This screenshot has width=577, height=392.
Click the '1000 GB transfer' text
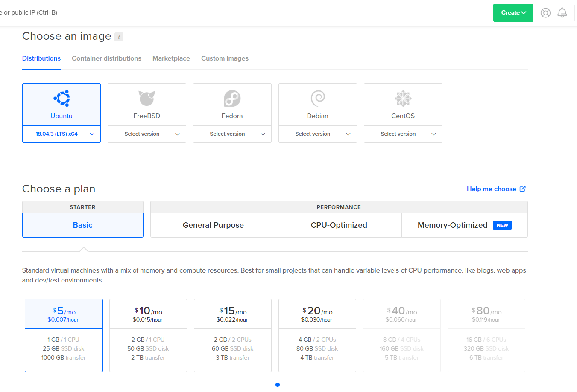[x=64, y=357]
